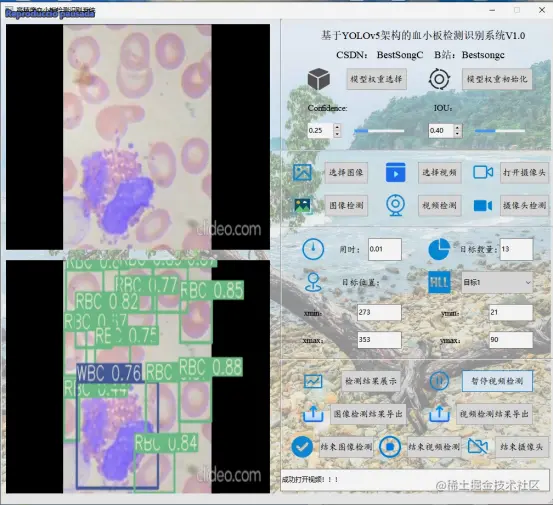Click the webcam video detection icon
Viewport: 554px width, 506px height.
point(395,205)
